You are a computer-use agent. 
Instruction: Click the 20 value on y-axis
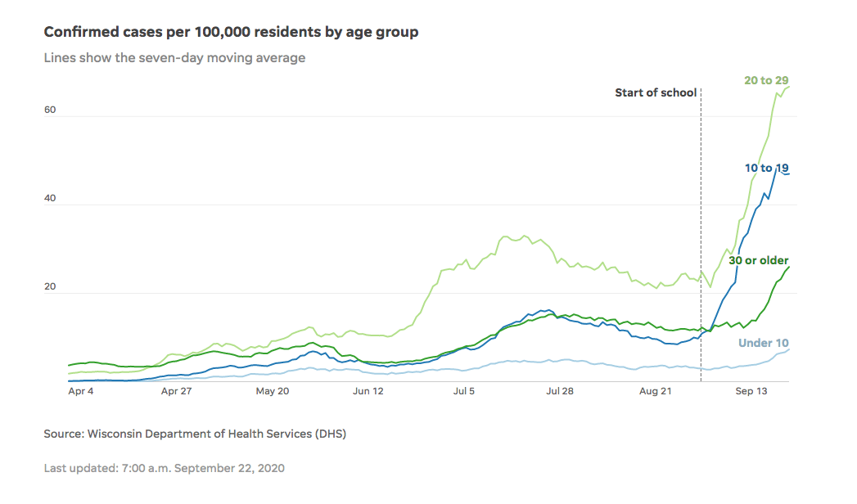tap(50, 286)
